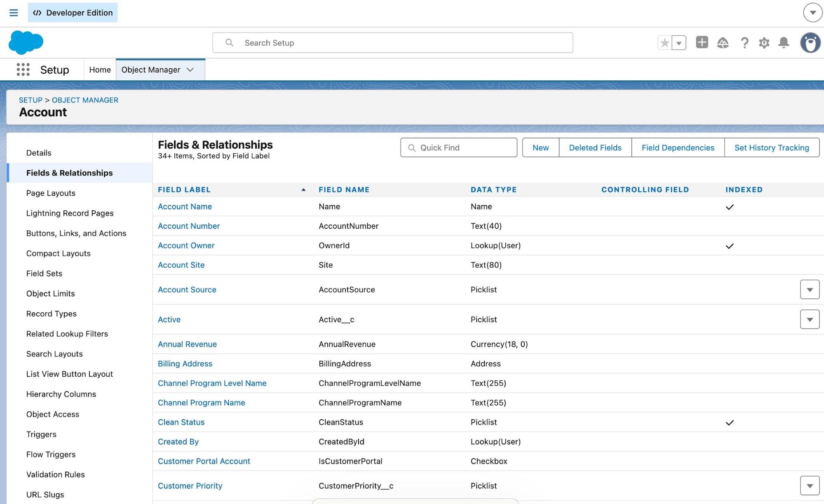
Task: Open the Billing Address field
Action: coord(185,364)
